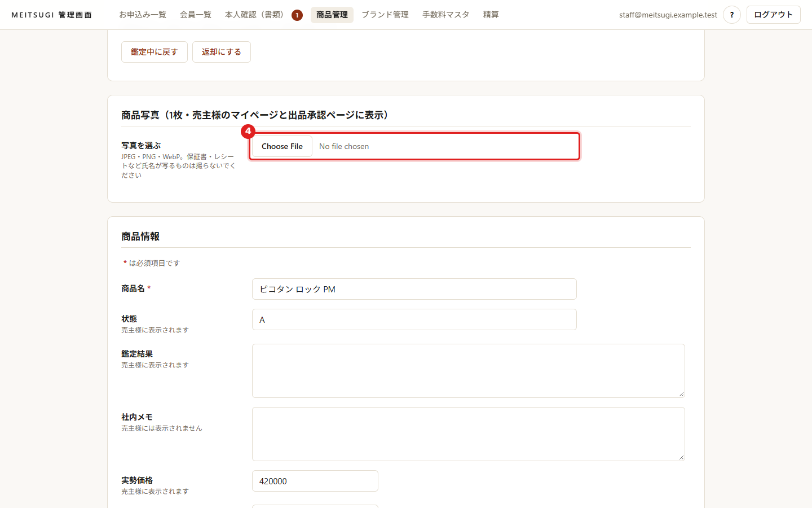Image resolution: width=812 pixels, height=508 pixels.
Task: Go to 精算 page
Action: click(491, 15)
